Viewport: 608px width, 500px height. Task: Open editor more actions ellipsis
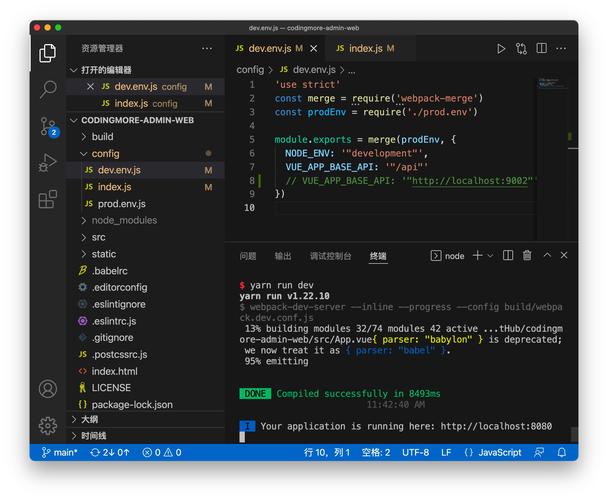[x=561, y=48]
